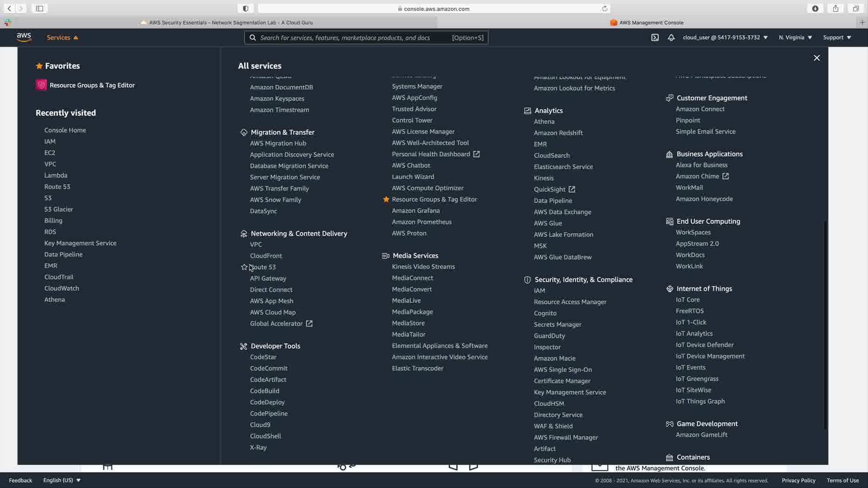Open Elasticsearch Service link
This screenshot has width=868, height=488.
563,167
